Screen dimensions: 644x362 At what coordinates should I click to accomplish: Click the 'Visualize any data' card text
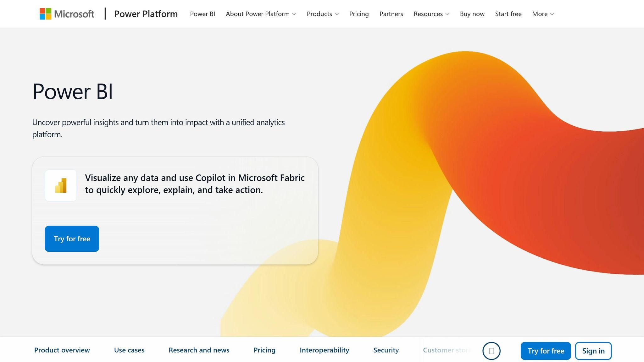[x=195, y=184]
